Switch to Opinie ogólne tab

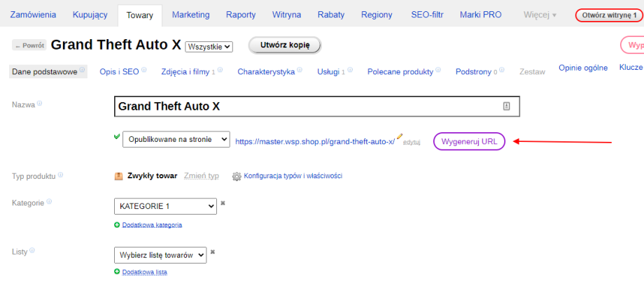click(x=583, y=68)
